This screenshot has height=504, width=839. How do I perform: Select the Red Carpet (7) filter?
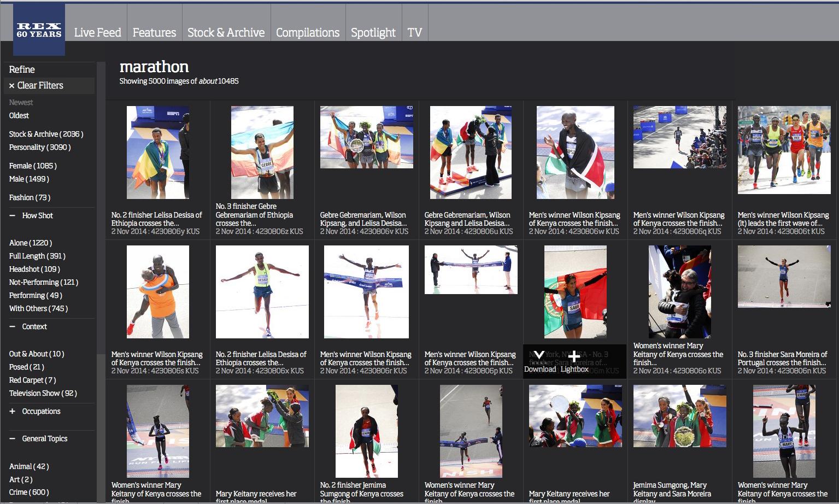(32, 380)
